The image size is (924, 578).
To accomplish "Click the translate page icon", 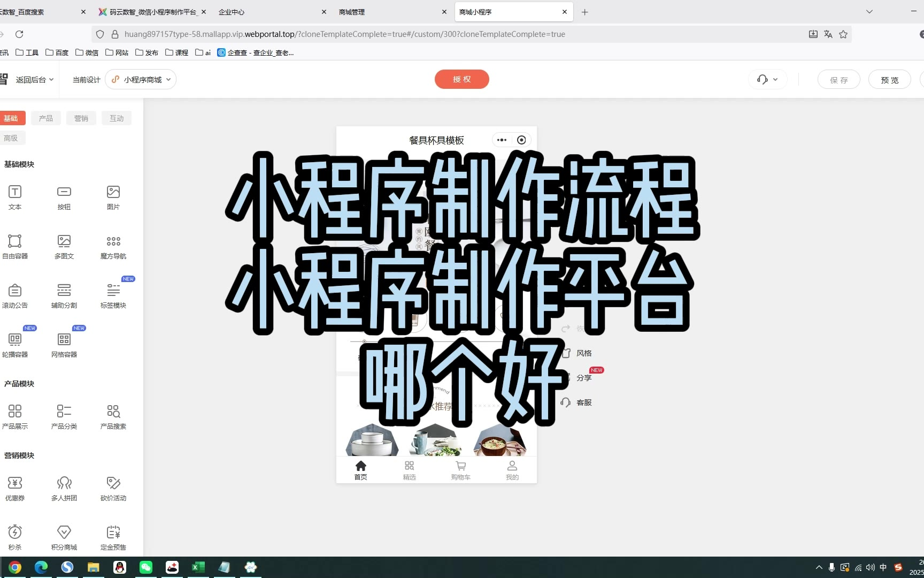I will click(828, 34).
